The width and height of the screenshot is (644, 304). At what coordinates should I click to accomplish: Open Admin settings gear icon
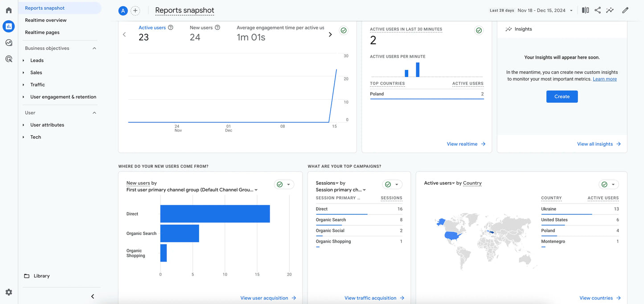[x=8, y=292]
